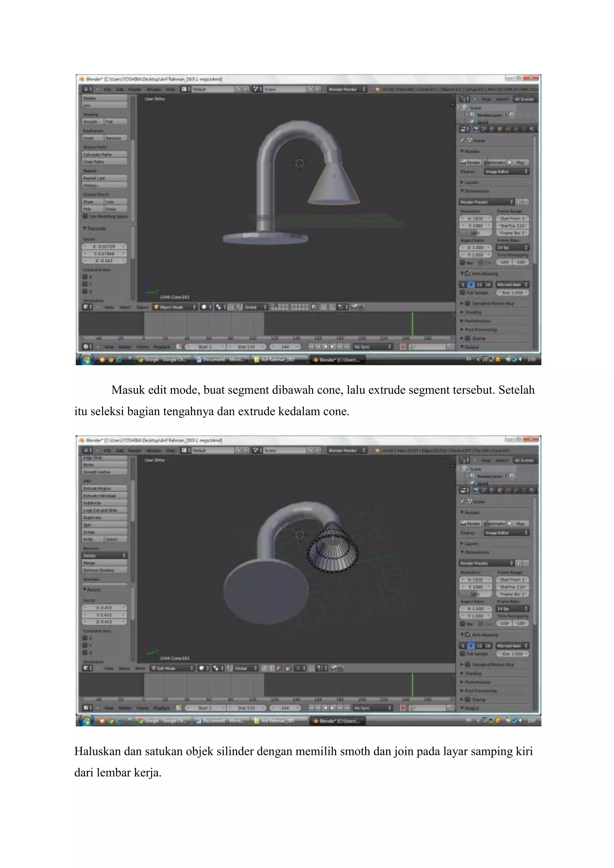Click add screen layout plus icon in Object Mode window
Screen dimensions: 614x868
tap(239, 89)
